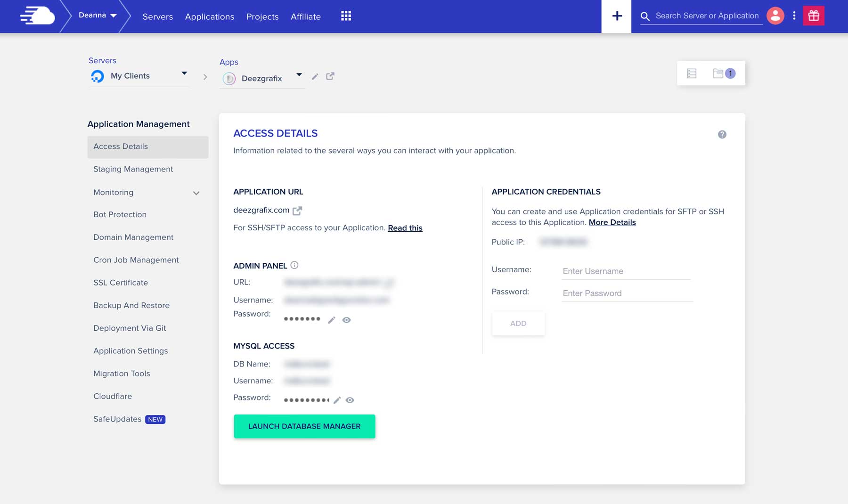Image resolution: width=848 pixels, height=504 pixels.
Task: Click the help question mark in Access Details
Action: pyautogui.click(x=721, y=134)
